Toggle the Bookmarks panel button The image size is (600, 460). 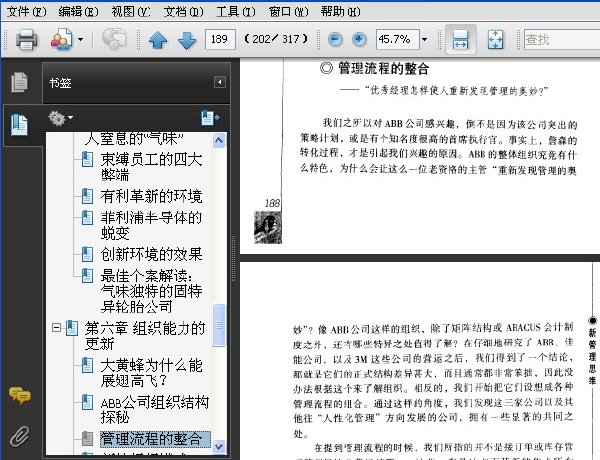pos(20,125)
